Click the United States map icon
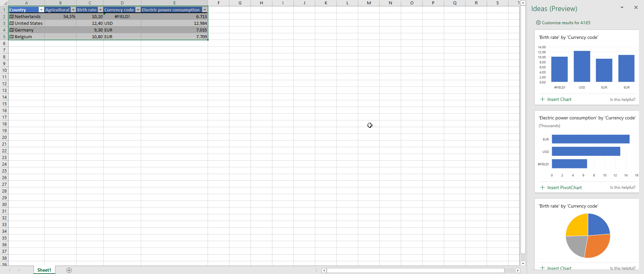This screenshot has width=644, height=274. point(12,23)
